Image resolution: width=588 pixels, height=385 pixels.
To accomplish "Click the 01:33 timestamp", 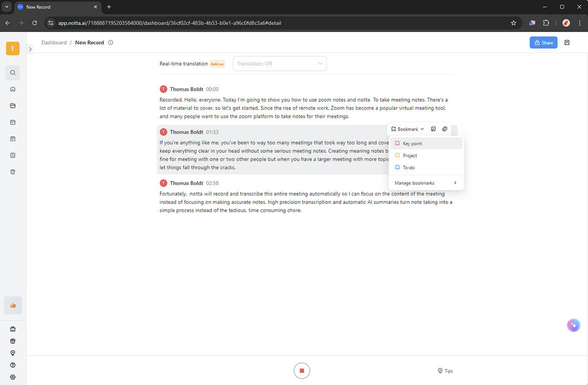I will tap(212, 132).
